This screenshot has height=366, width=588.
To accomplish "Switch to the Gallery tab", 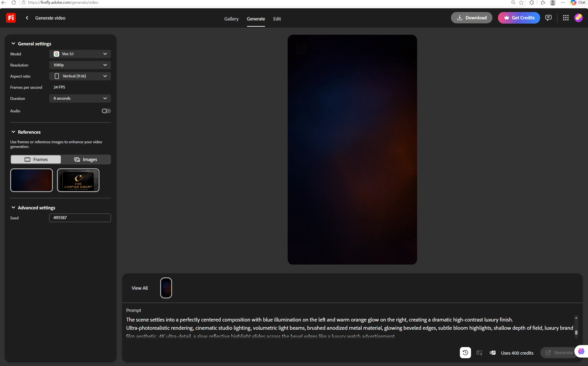I will click(231, 19).
